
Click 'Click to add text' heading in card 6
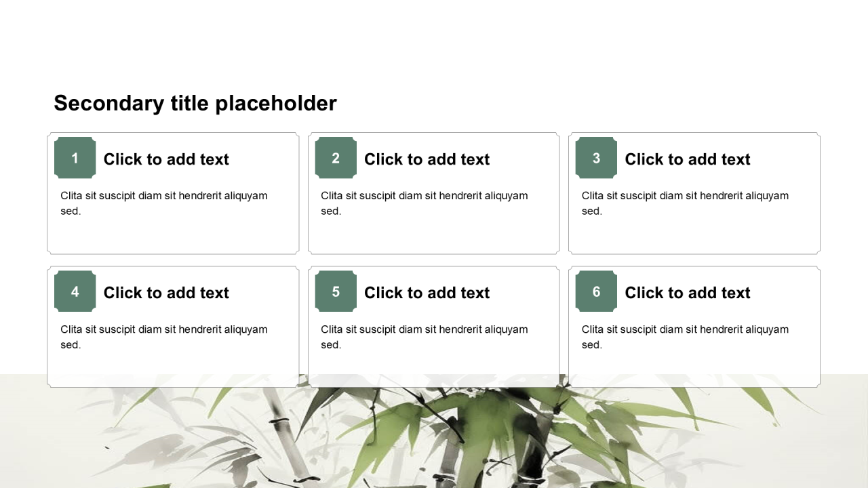click(687, 293)
